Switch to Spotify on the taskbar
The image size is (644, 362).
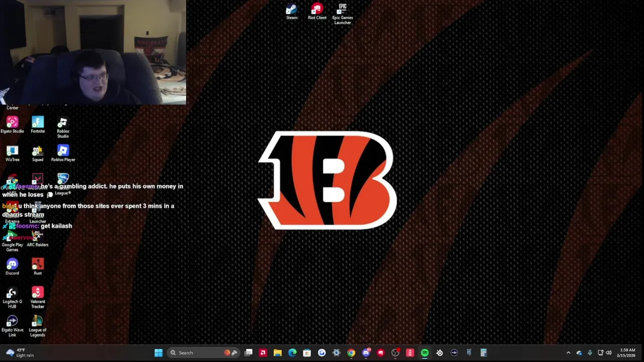(425, 353)
